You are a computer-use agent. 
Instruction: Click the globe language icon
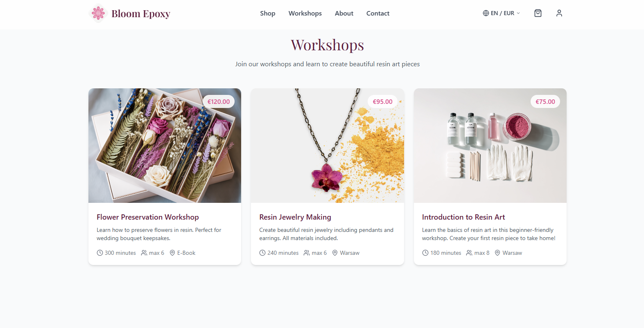point(486,13)
